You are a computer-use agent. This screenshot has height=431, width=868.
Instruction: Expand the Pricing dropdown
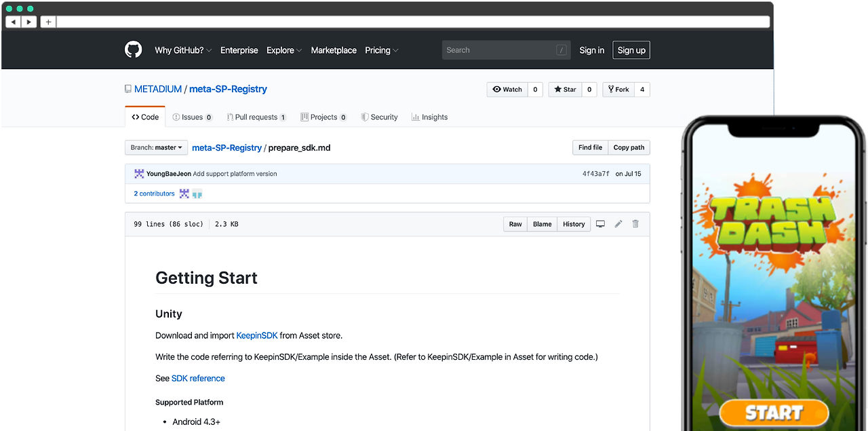pos(382,50)
